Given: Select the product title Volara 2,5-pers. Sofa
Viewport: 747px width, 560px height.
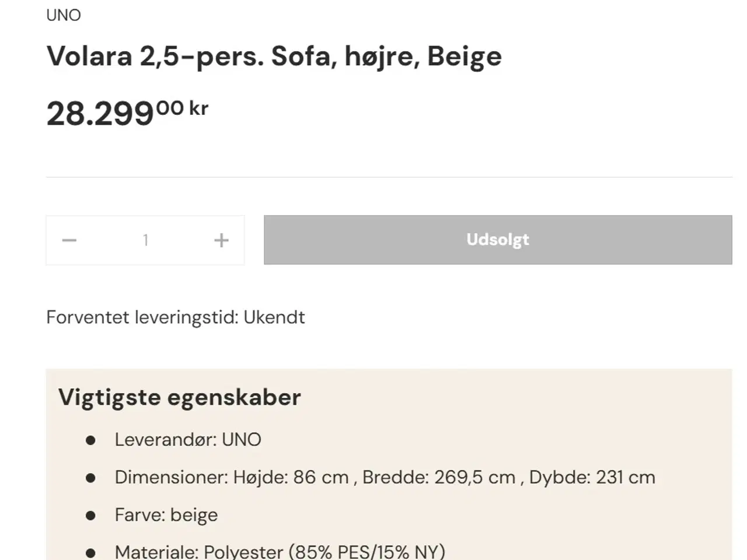Looking at the screenshot, I should pos(274,56).
